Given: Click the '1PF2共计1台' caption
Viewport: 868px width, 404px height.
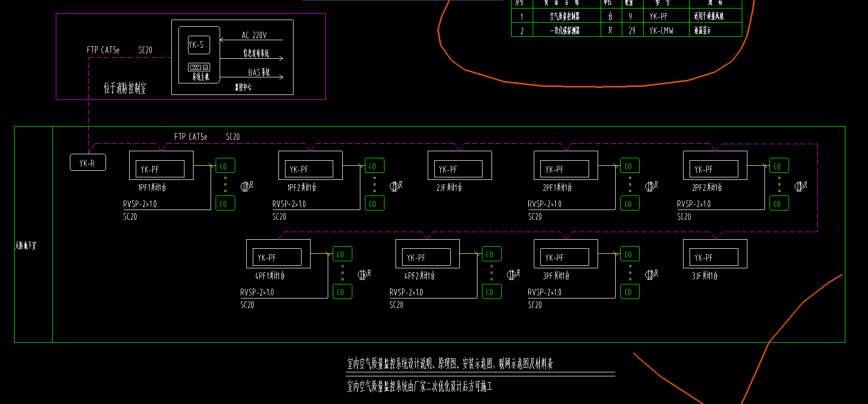Looking at the screenshot, I should pyautogui.click(x=302, y=187).
